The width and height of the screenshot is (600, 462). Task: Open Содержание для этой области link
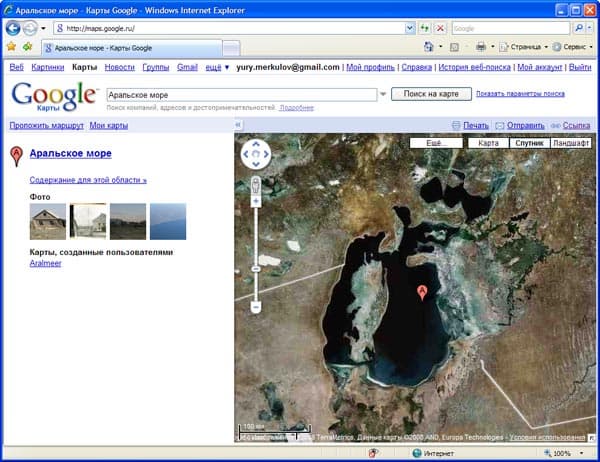pyautogui.click(x=88, y=180)
